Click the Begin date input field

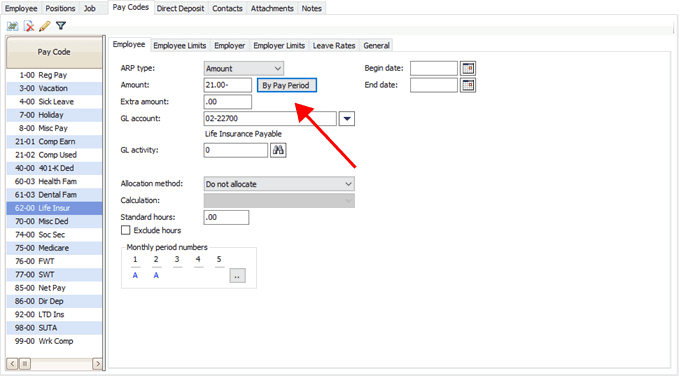coord(434,68)
